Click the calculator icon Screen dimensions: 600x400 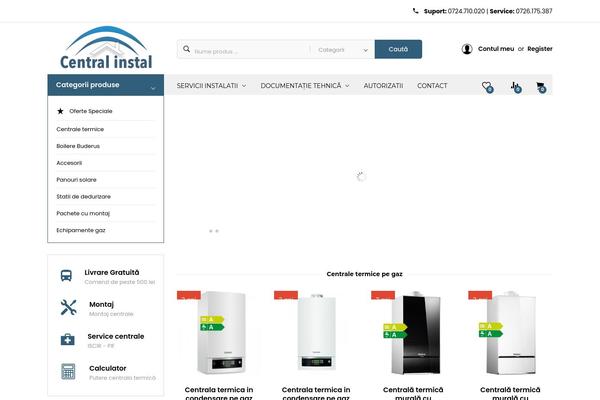click(68, 371)
